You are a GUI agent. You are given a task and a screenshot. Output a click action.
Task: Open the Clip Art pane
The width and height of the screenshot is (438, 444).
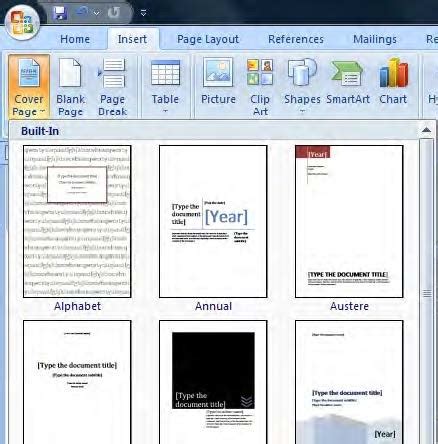[260, 87]
